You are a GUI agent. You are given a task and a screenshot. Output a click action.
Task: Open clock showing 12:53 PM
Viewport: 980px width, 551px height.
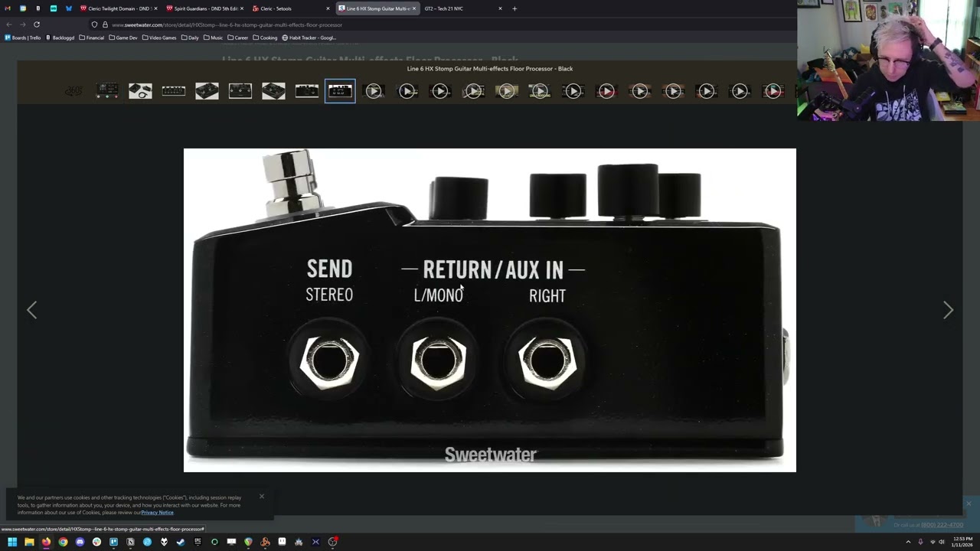click(x=962, y=542)
